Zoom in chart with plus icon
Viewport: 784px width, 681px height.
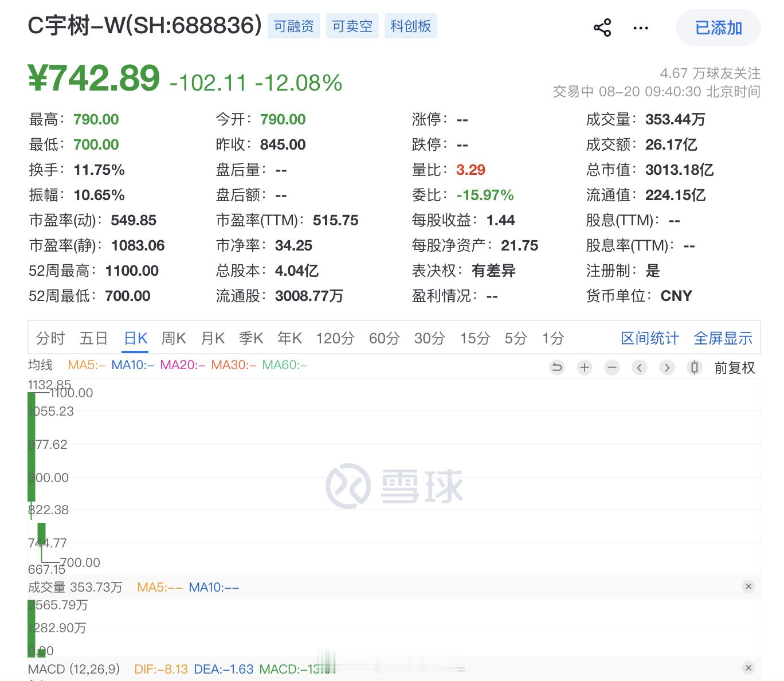[x=585, y=367]
